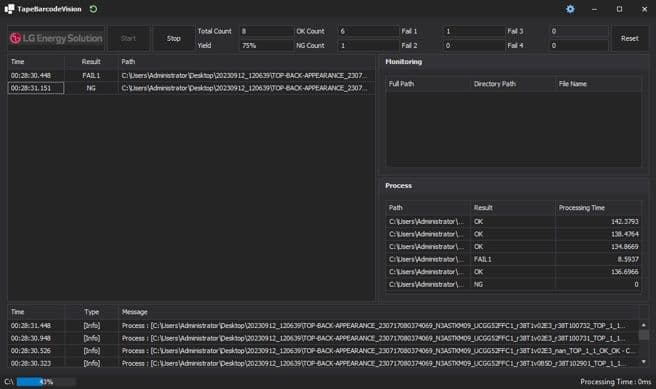Click the Yield 75% field
Screen dimensions: 656x389
click(x=266, y=46)
